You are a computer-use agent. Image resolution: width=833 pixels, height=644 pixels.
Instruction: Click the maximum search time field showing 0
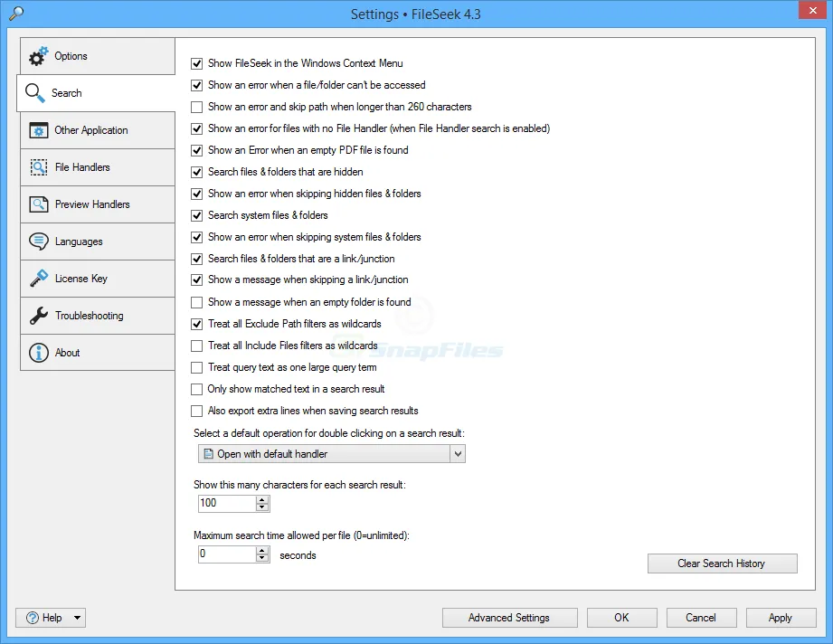[227, 554]
